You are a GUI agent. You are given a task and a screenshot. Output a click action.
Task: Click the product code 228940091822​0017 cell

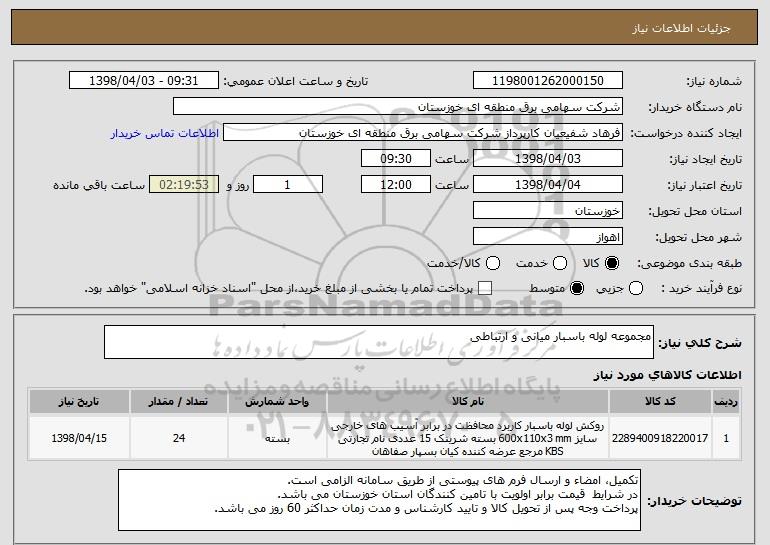tap(660, 438)
